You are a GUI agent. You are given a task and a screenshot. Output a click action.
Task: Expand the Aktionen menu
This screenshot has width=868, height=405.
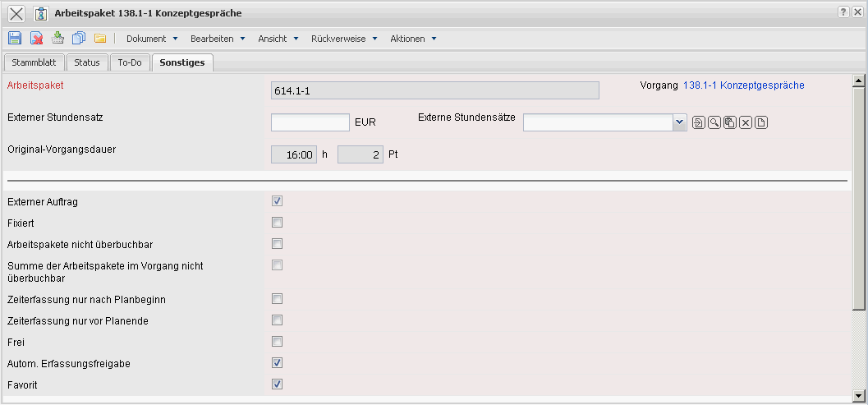[413, 39]
